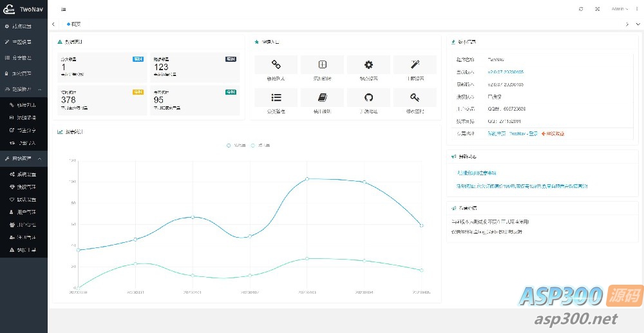
Task: Click the plus-box add link icon
Action: (323, 64)
